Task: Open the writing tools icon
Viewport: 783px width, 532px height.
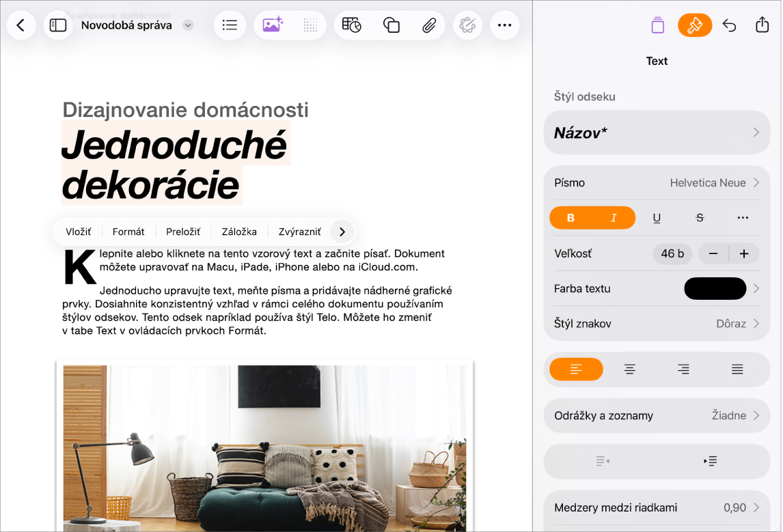Action: pos(467,25)
